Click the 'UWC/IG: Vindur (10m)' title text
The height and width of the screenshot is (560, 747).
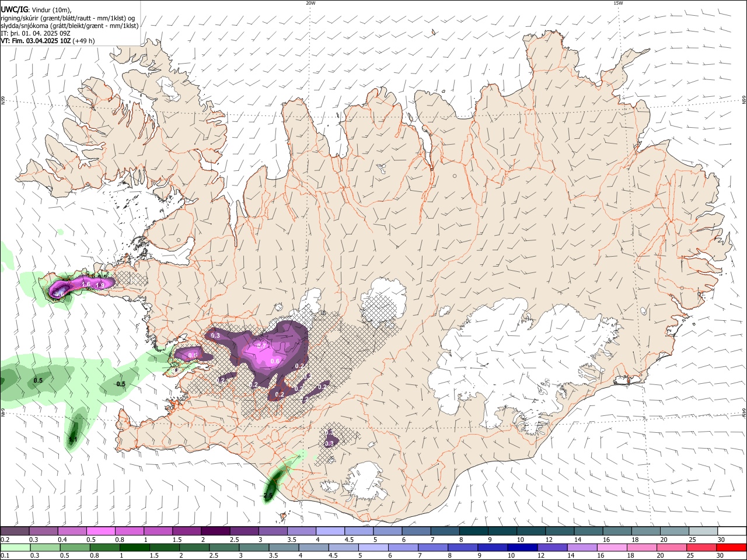point(36,9)
